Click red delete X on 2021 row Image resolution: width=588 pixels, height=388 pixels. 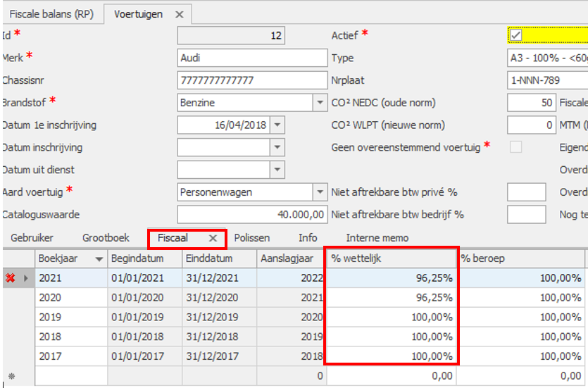[x=10, y=278]
